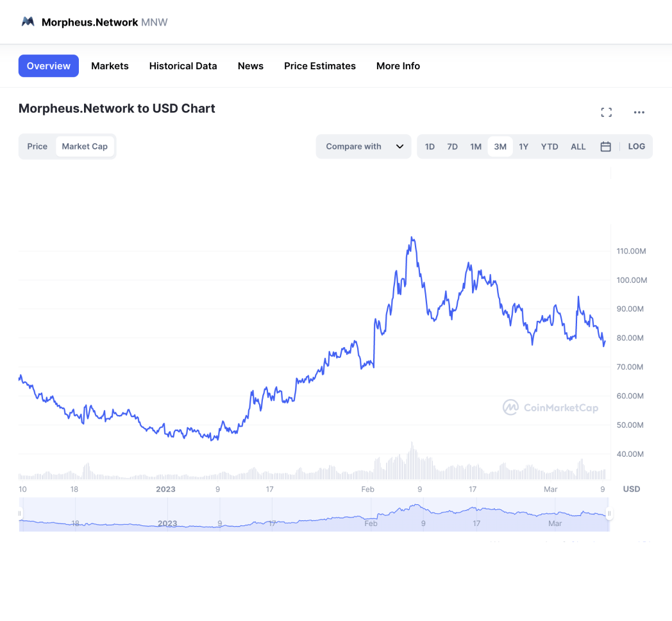Click the 40.00M y-axis label
This screenshot has width=672, height=621.
pos(630,454)
